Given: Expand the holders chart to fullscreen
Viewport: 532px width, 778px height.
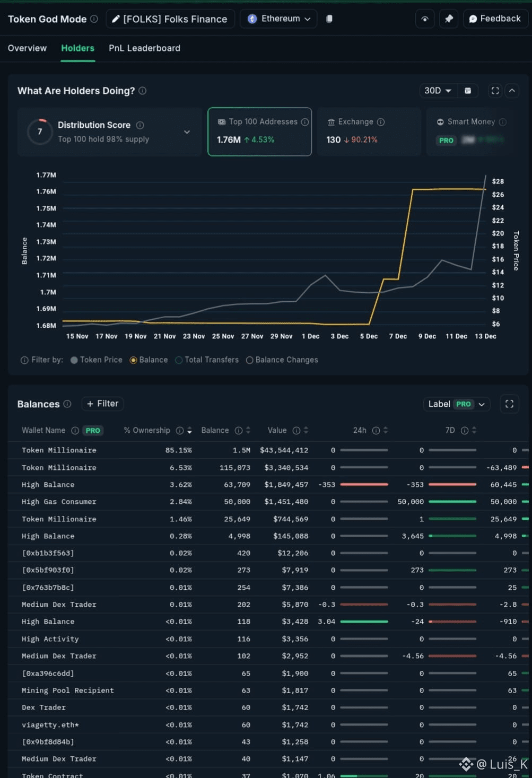Looking at the screenshot, I should pos(495,91).
